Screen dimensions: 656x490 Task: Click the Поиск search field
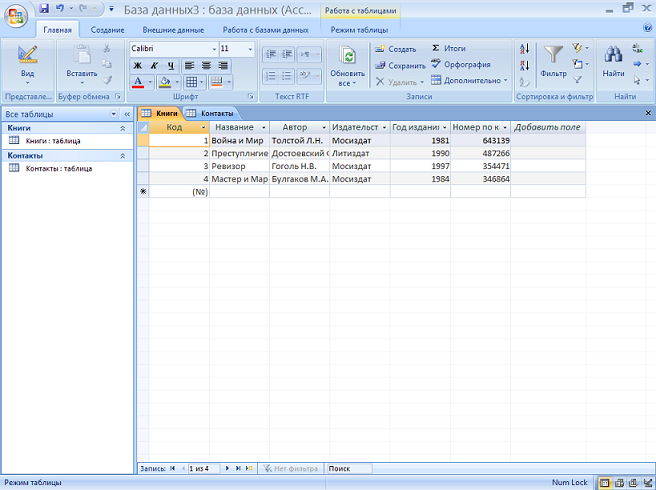[x=349, y=469]
